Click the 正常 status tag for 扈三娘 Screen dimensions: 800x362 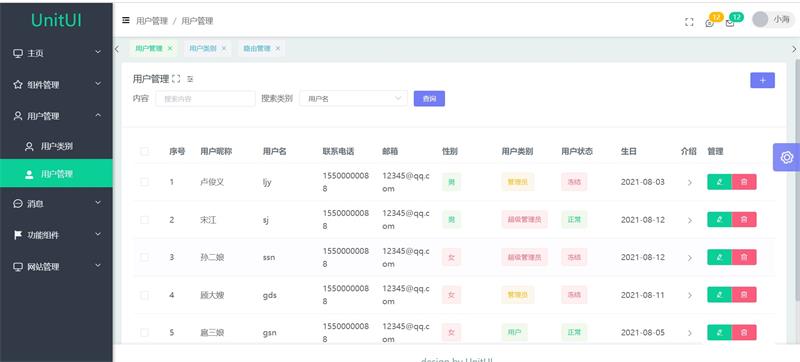574,332
